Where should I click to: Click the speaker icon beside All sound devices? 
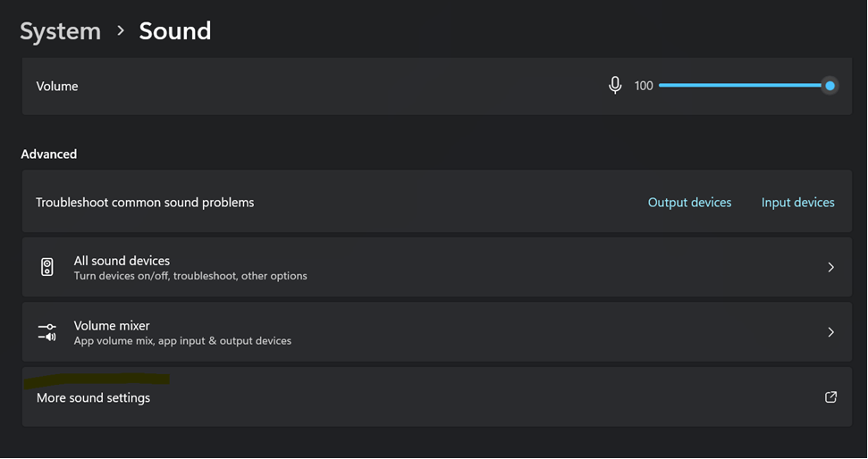(x=47, y=267)
